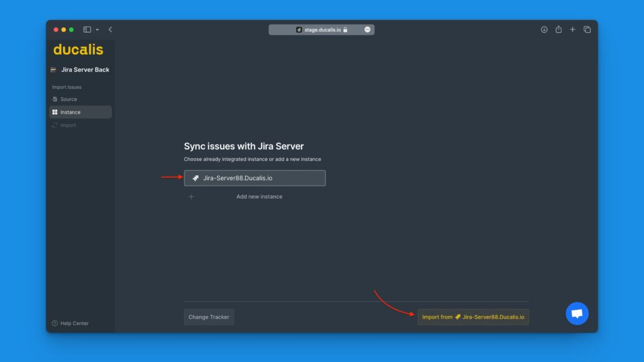644x362 pixels.
Task: Click Safari's share icon
Action: click(x=558, y=30)
